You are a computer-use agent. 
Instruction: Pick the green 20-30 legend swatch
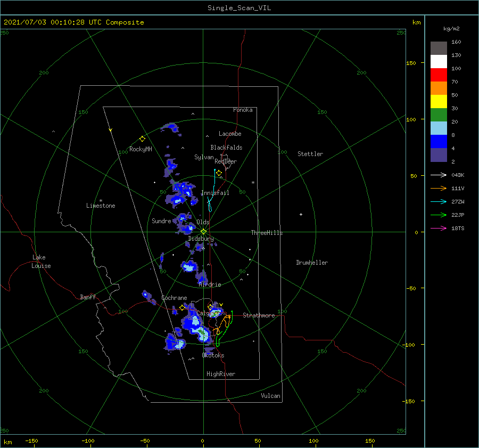439,115
